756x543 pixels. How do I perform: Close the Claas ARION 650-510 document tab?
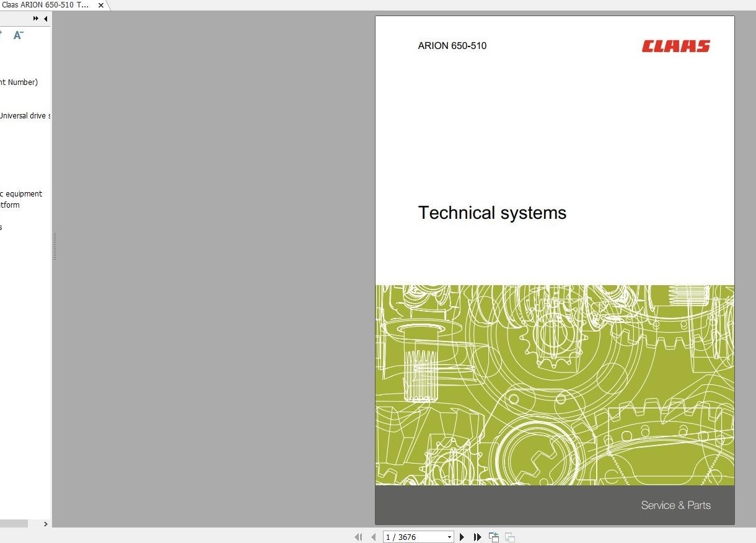click(x=100, y=5)
